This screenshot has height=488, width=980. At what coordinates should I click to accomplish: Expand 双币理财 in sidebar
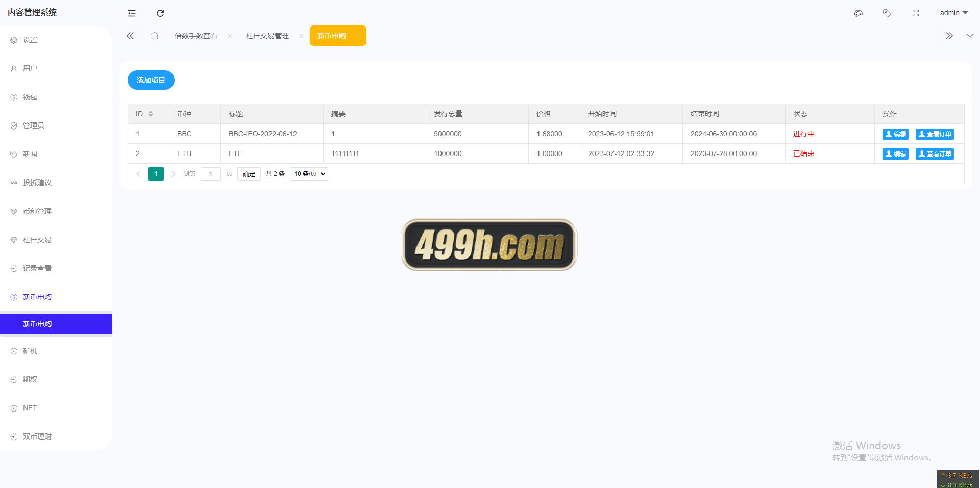[56, 436]
